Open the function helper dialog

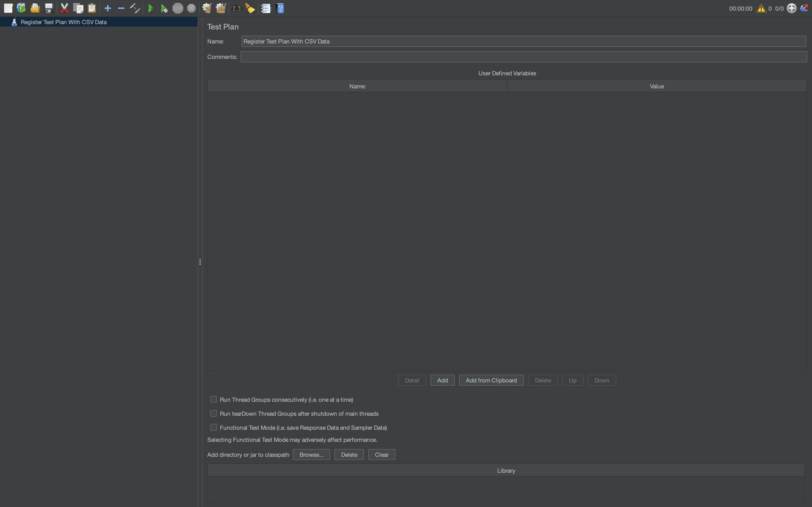pyautogui.click(x=266, y=8)
